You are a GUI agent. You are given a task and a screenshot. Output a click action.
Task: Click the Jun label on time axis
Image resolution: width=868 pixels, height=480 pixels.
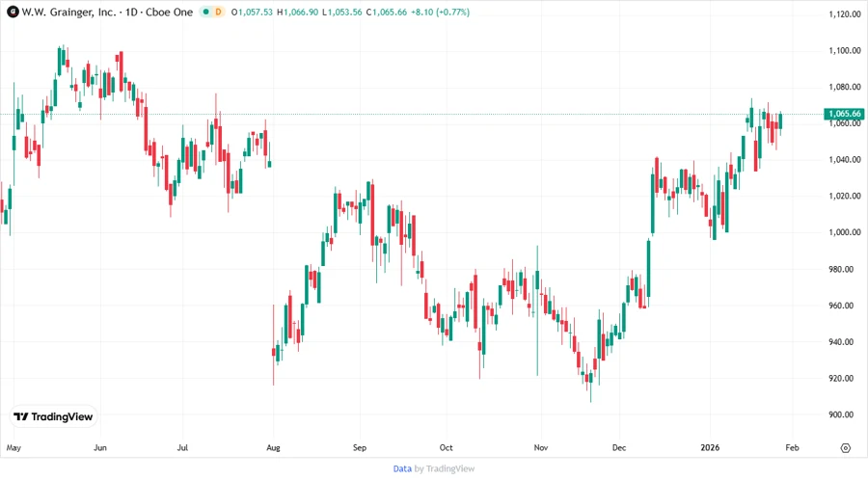tap(100, 447)
